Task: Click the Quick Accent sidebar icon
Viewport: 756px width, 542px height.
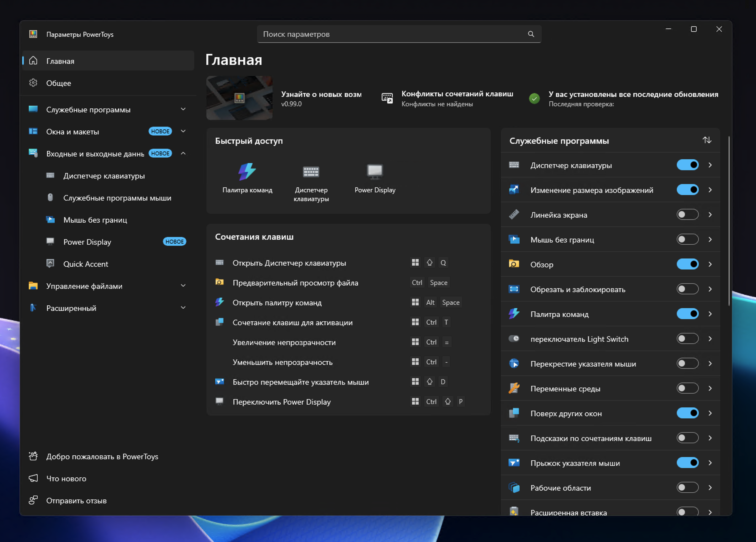Action: pos(50,264)
